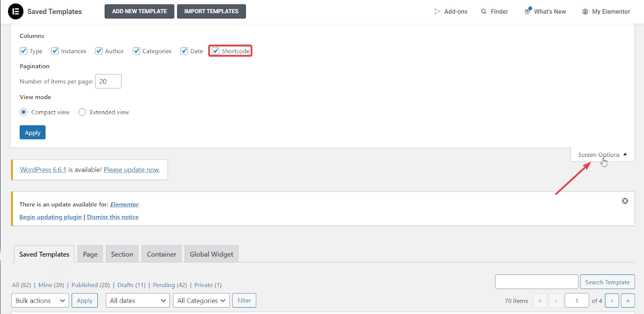Open the WordPress 6.6.1 link
Screen dimensions: 644x314
[x=43, y=170]
